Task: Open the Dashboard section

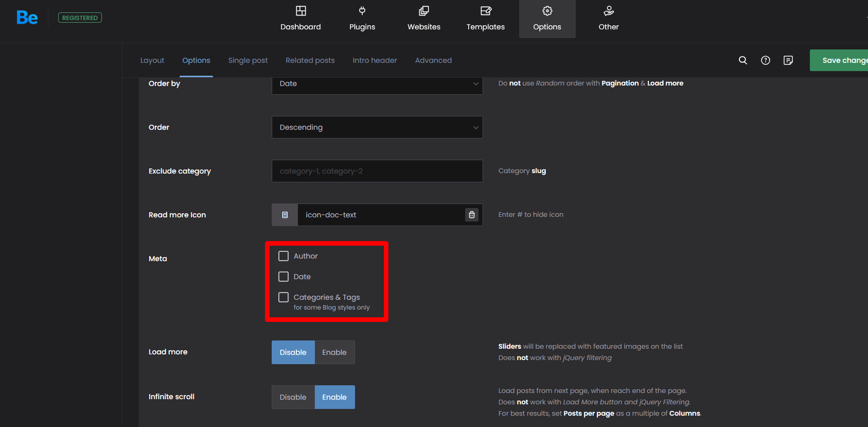Action: [x=300, y=19]
